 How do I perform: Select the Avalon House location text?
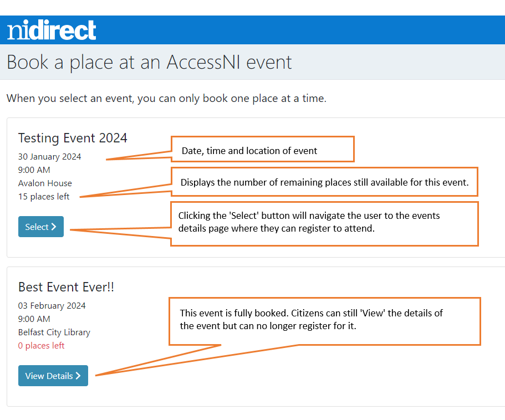click(x=45, y=183)
